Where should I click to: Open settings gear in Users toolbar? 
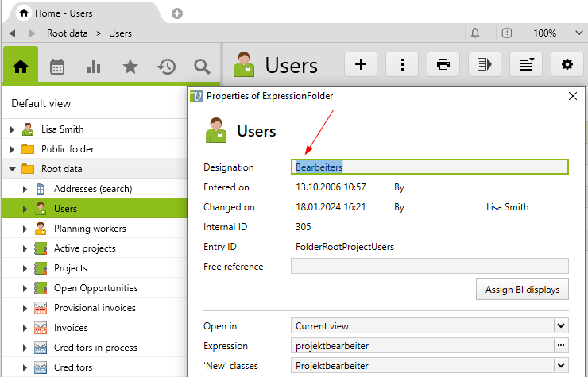click(x=567, y=65)
